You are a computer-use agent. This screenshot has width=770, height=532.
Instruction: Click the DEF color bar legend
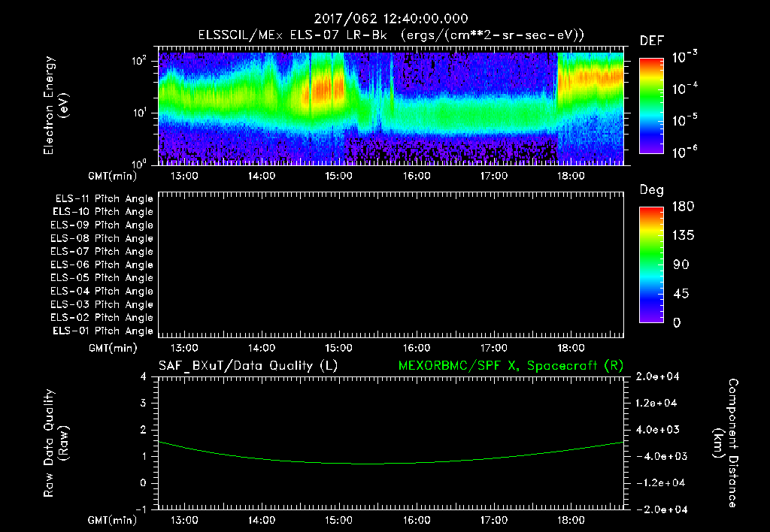[651, 105]
